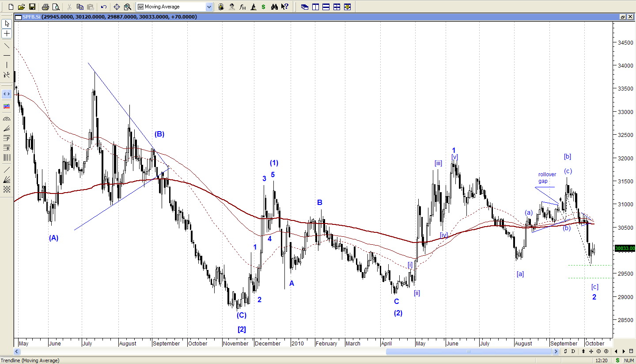Click the microscope analysis icon
Viewport: 636px width, 364px height.
tap(253, 7)
